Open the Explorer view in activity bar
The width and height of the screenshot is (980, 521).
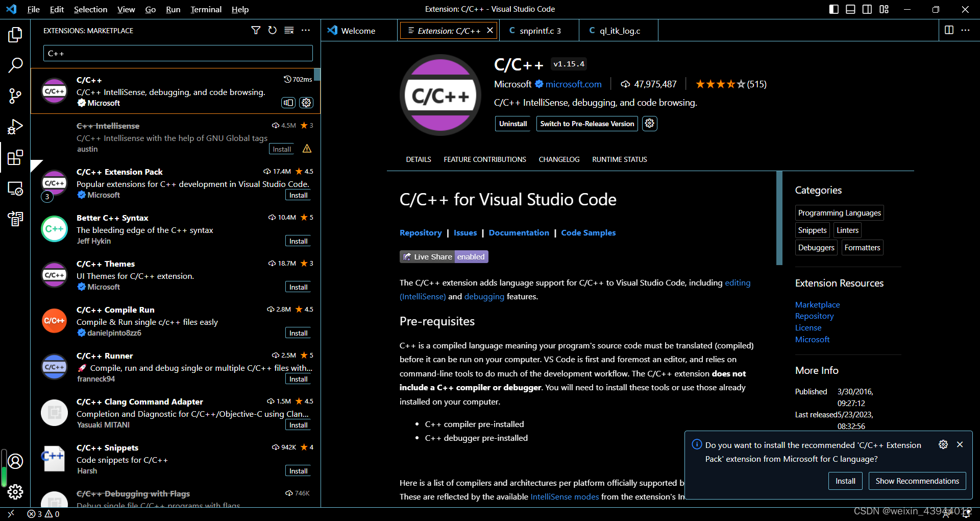[15, 35]
